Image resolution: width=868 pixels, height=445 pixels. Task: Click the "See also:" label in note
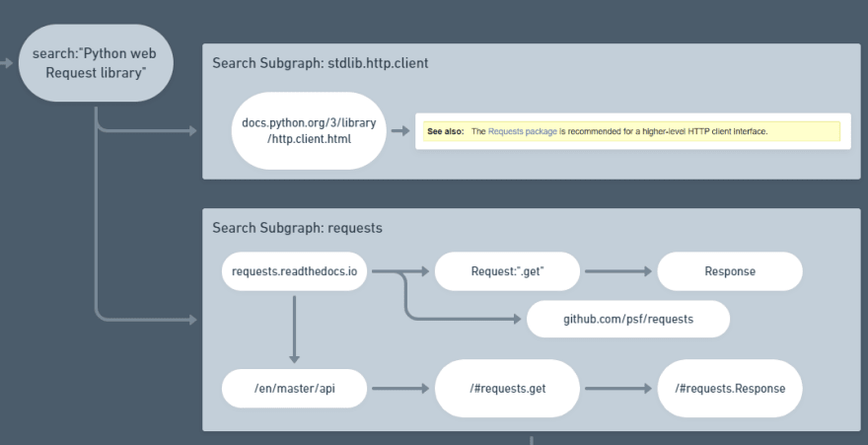446,132
